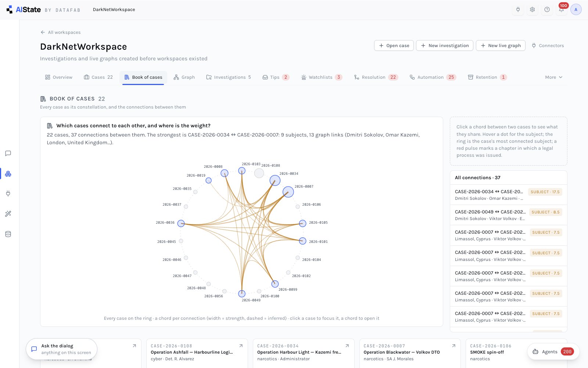Open the chat icon in left sidebar
The image size is (588, 368).
(x=8, y=153)
